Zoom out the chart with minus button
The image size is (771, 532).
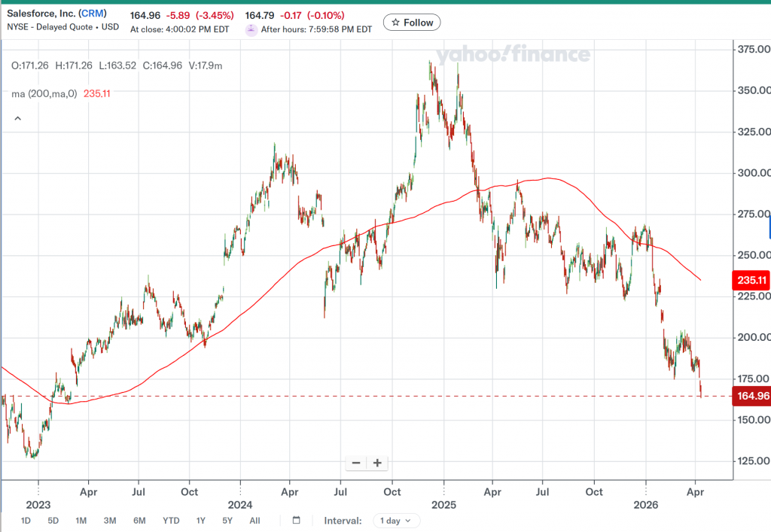(356, 463)
